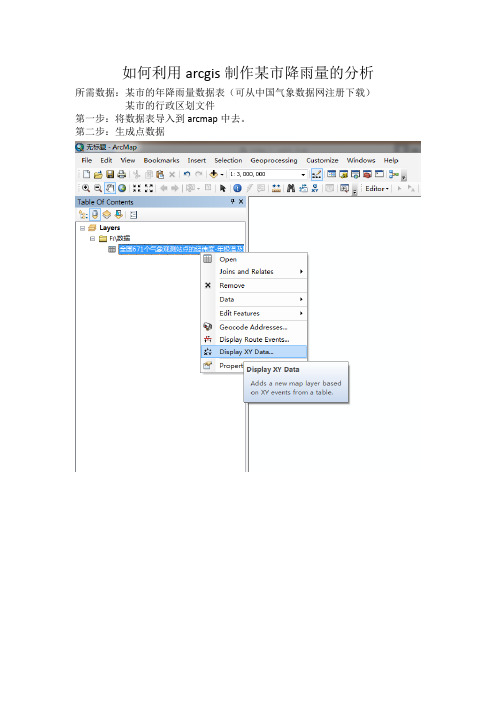Screen dimensions: 496x702
Task: Click the Fixed Zoom In icon
Action: tap(137, 188)
